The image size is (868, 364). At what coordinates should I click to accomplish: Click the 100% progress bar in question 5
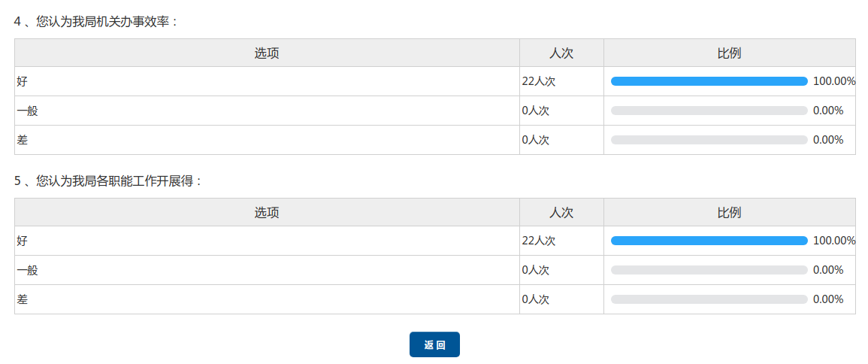pyautogui.click(x=709, y=241)
